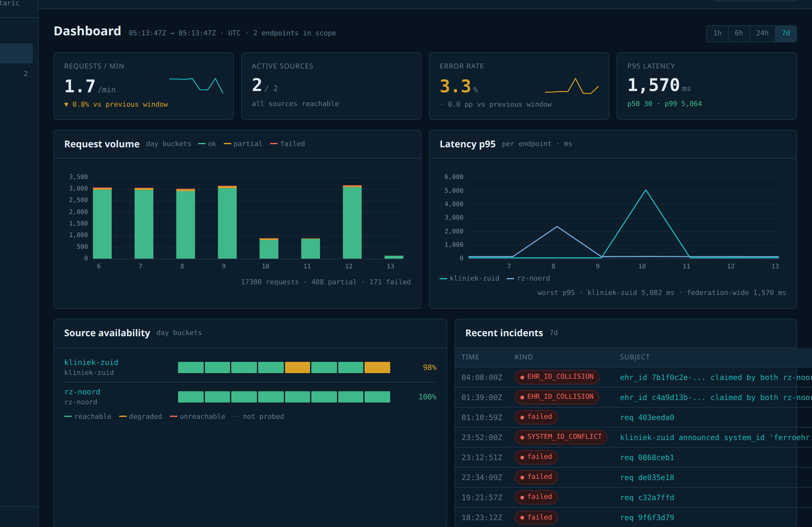Image resolution: width=812 pixels, height=527 pixels.
Task: Click the 98% availability value for kliniek-zuid
Action: [x=430, y=367]
